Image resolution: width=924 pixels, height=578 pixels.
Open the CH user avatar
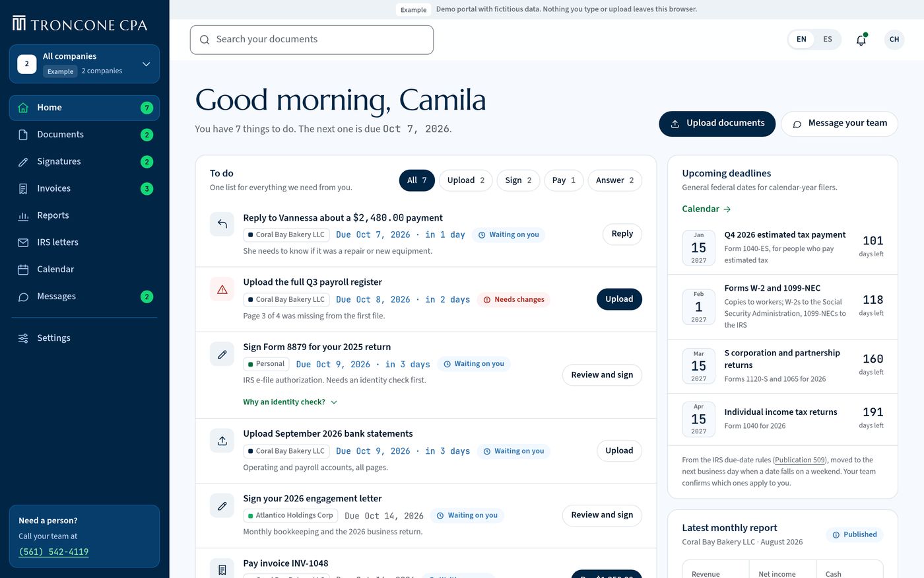(894, 40)
